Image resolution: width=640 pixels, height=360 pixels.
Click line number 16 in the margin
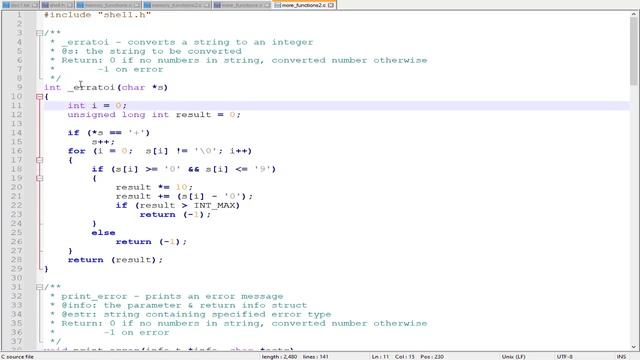coord(16,151)
